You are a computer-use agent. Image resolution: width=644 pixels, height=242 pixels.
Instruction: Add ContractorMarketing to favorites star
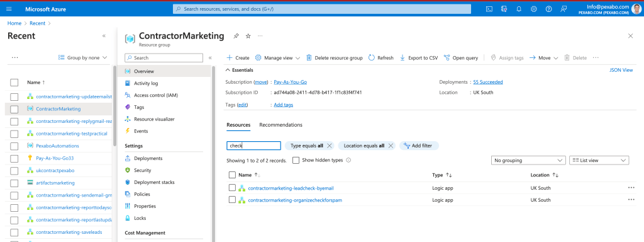click(x=248, y=36)
